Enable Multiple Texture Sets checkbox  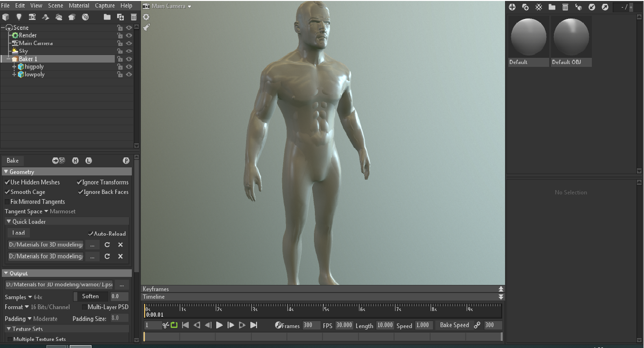[10, 339]
